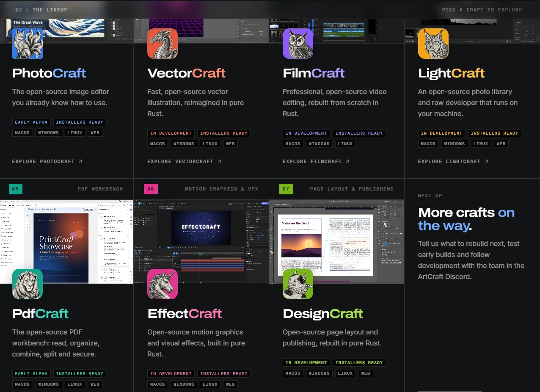Select the LightCraft lynx app icon

coord(433,44)
